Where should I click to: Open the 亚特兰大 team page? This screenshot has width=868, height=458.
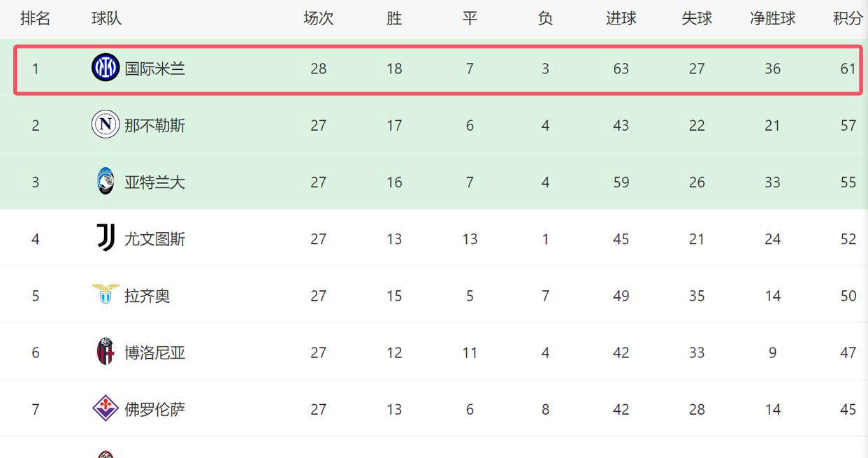[155, 182]
